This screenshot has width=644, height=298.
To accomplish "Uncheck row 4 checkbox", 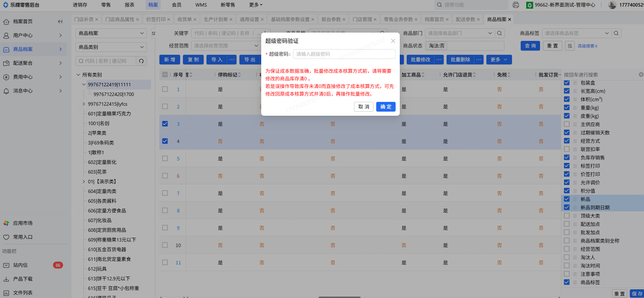I will [165, 141].
